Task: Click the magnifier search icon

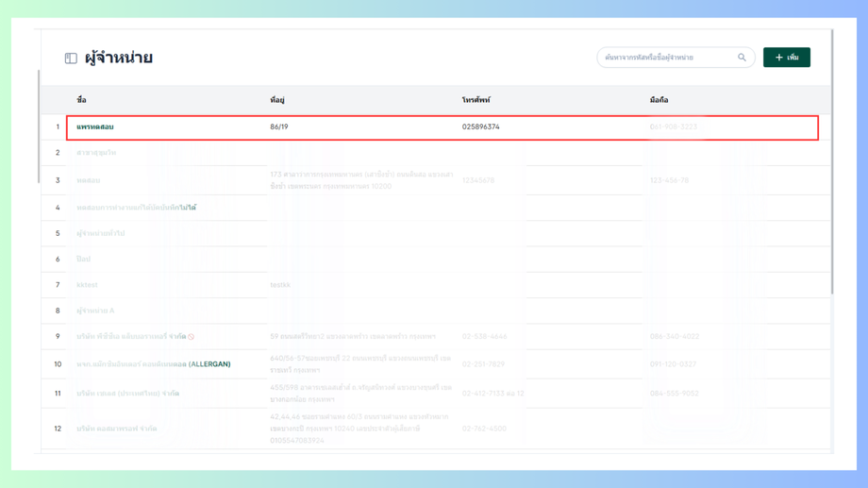Action: coord(742,57)
